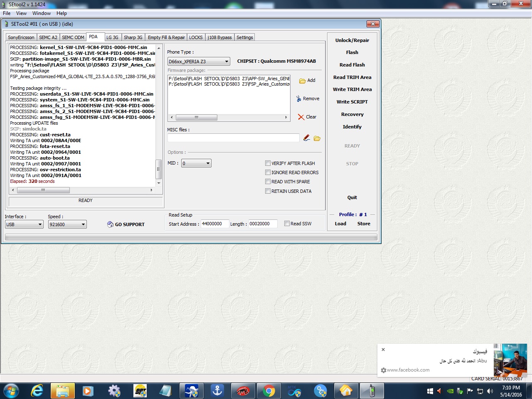Click the log panel vertical scrollbar thumb
This screenshot has width=532, height=399.
158,169
